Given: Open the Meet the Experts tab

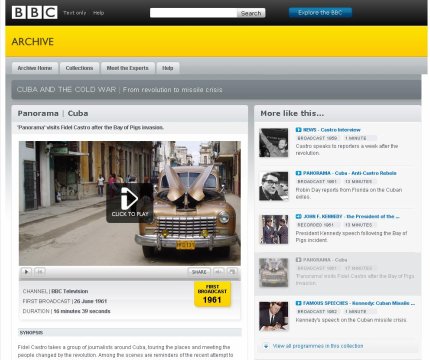Looking at the screenshot, I should [x=128, y=68].
